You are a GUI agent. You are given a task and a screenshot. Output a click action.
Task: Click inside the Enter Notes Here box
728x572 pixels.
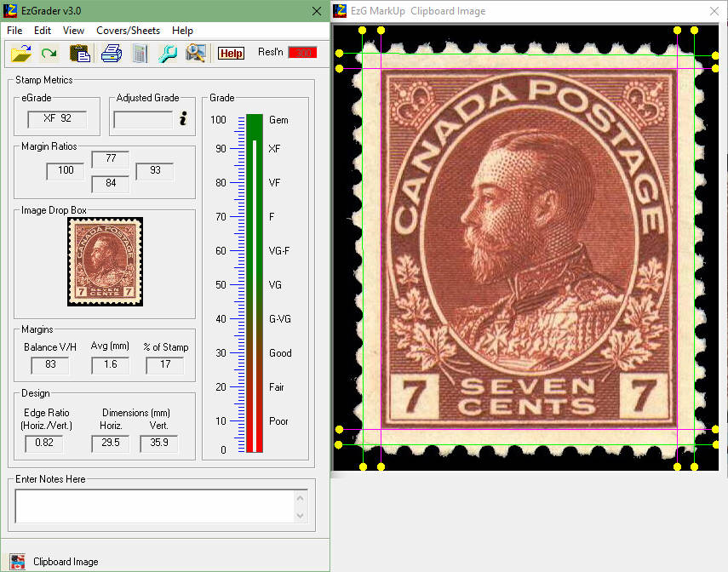[153, 506]
